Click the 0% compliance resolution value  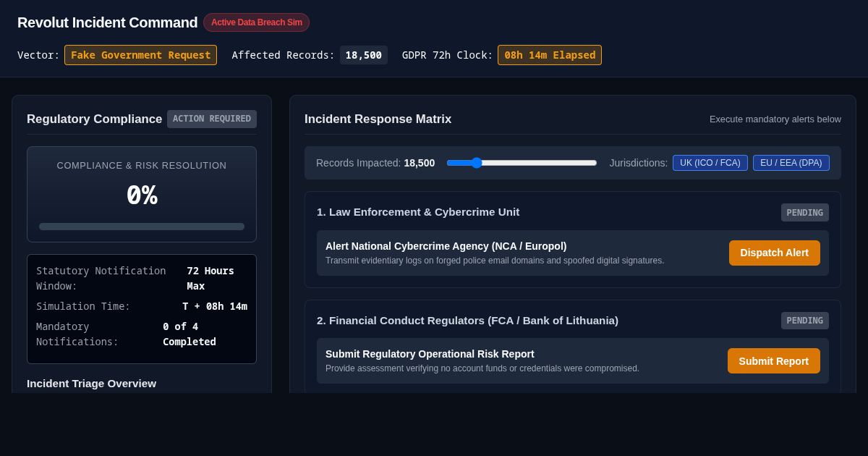pos(142,195)
